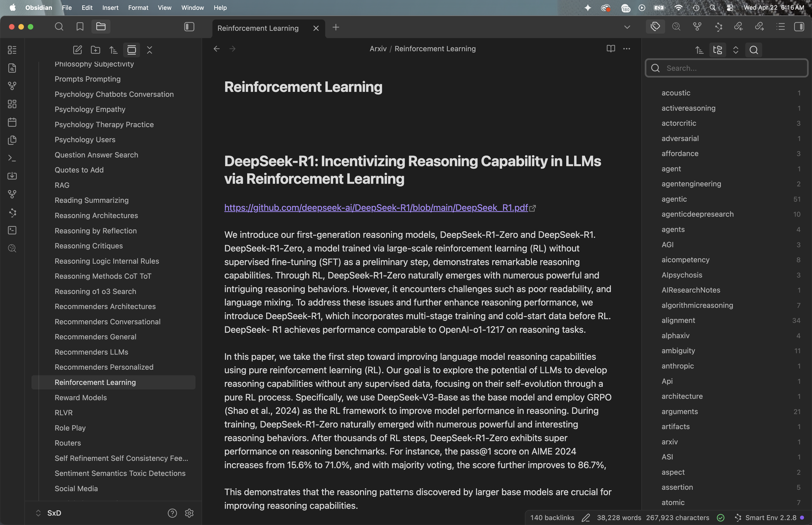
Task: Expand the tab list dropdown chevron
Action: click(627, 27)
